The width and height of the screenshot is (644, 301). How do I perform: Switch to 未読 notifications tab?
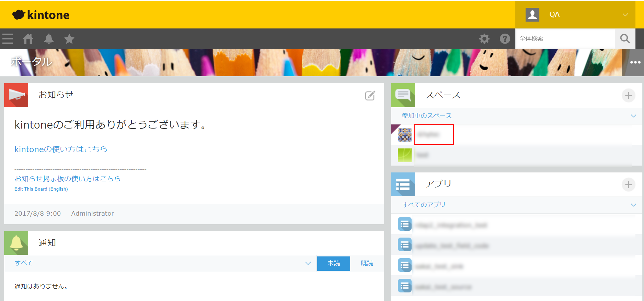point(333,263)
